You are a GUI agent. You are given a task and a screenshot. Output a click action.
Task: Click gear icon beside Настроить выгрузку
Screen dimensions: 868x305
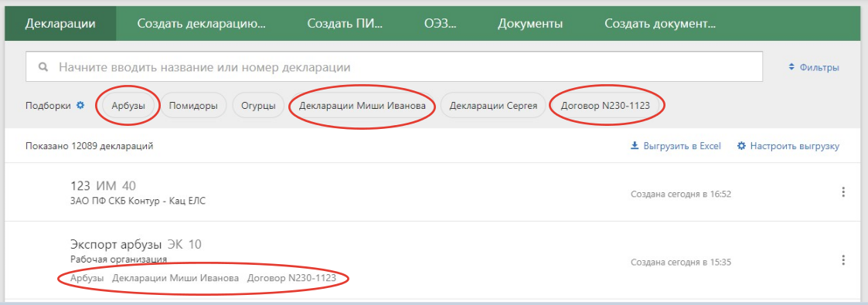pyautogui.click(x=742, y=146)
